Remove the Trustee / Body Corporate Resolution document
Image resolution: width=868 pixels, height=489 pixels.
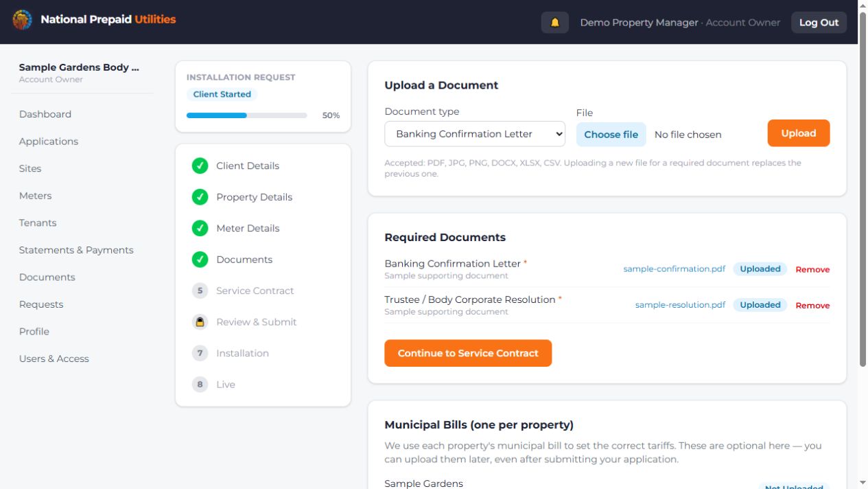point(812,305)
